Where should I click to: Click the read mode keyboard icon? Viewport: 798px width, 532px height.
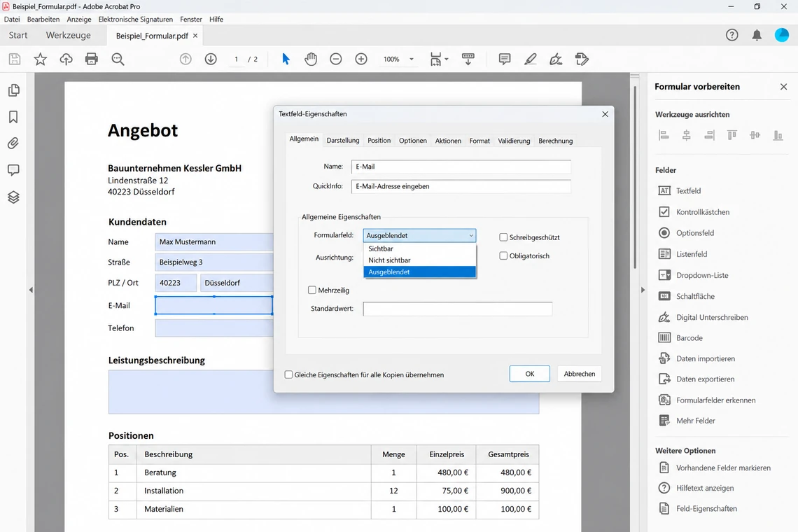pyautogui.click(x=468, y=59)
